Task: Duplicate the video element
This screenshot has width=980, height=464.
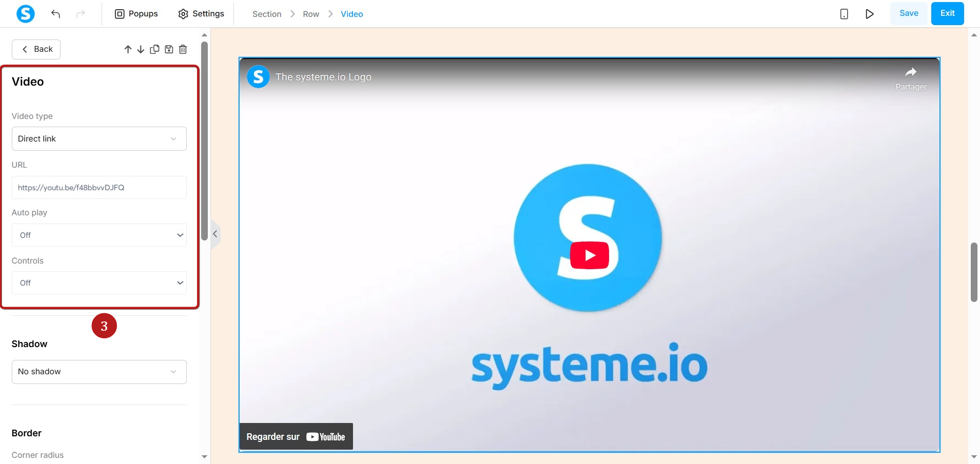Action: (154, 49)
